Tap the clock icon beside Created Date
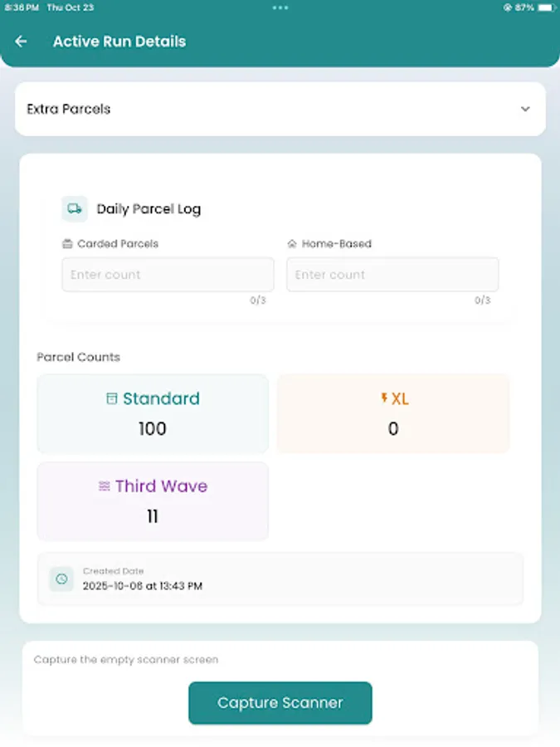The width and height of the screenshot is (560, 747). [61, 579]
